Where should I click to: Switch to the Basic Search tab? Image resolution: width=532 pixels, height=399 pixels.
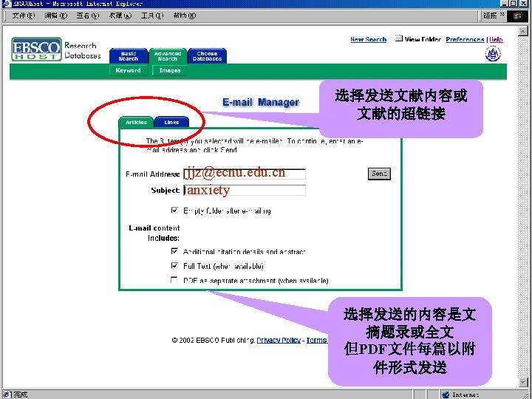point(129,56)
